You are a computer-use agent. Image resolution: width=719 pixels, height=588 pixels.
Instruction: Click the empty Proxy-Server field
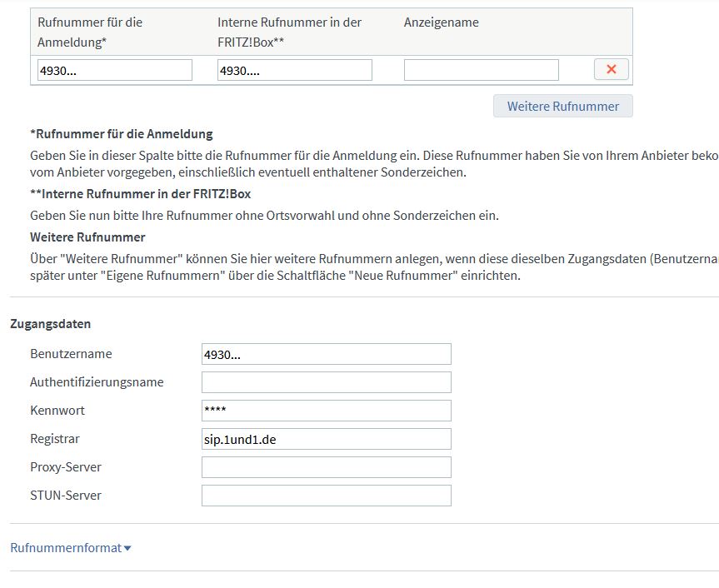click(326, 467)
